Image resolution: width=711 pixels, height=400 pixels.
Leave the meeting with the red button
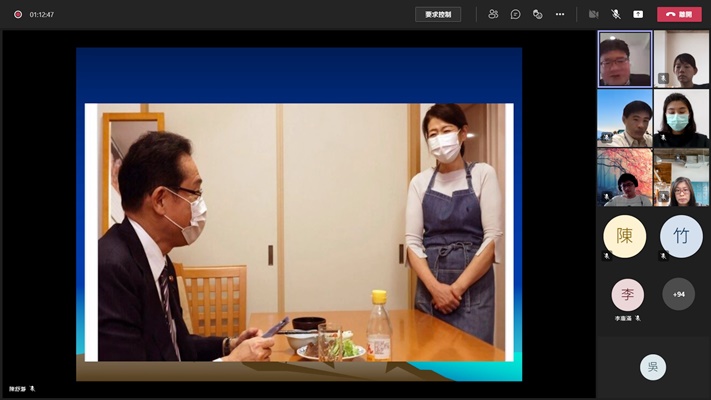pos(679,14)
